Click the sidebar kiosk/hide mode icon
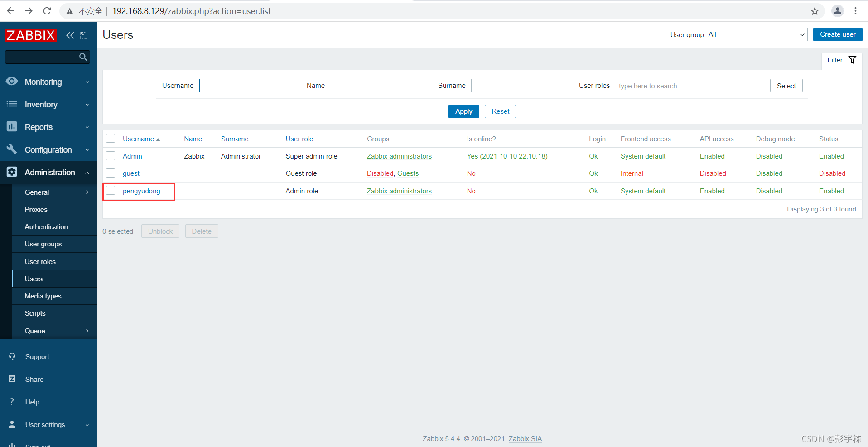The image size is (868, 447). click(84, 35)
